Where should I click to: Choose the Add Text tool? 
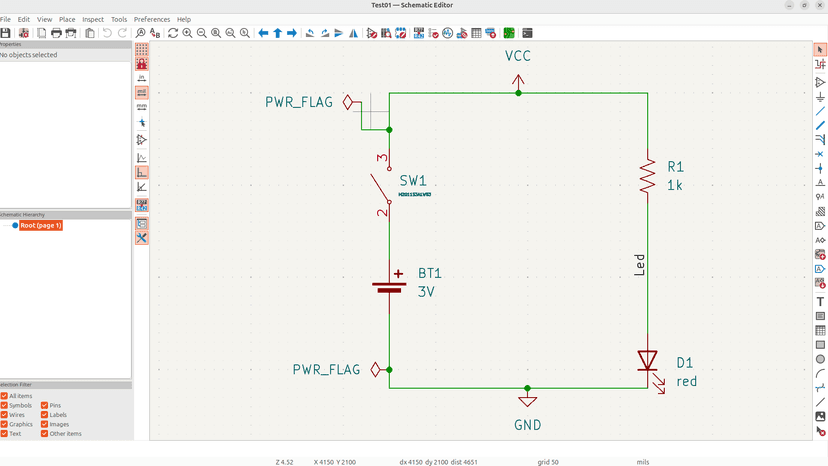pyautogui.click(x=820, y=302)
